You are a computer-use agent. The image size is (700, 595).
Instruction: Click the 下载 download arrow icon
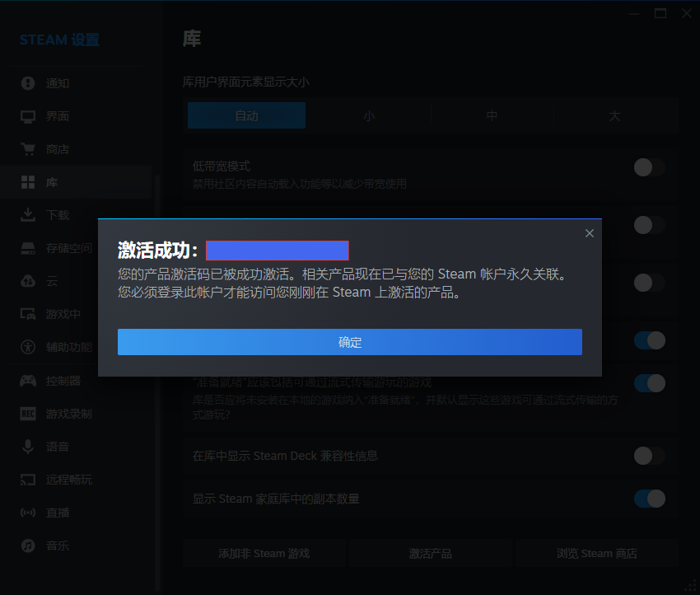pos(28,215)
